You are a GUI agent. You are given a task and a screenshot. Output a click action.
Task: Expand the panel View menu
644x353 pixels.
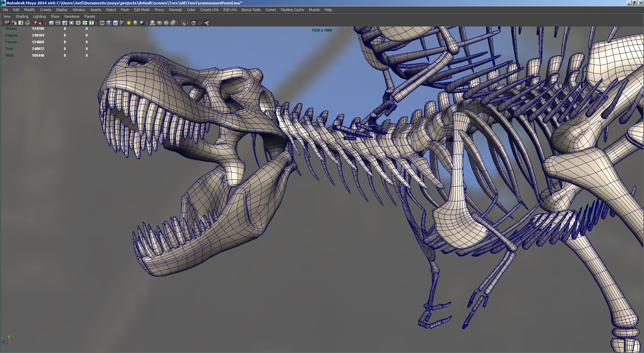(x=7, y=16)
